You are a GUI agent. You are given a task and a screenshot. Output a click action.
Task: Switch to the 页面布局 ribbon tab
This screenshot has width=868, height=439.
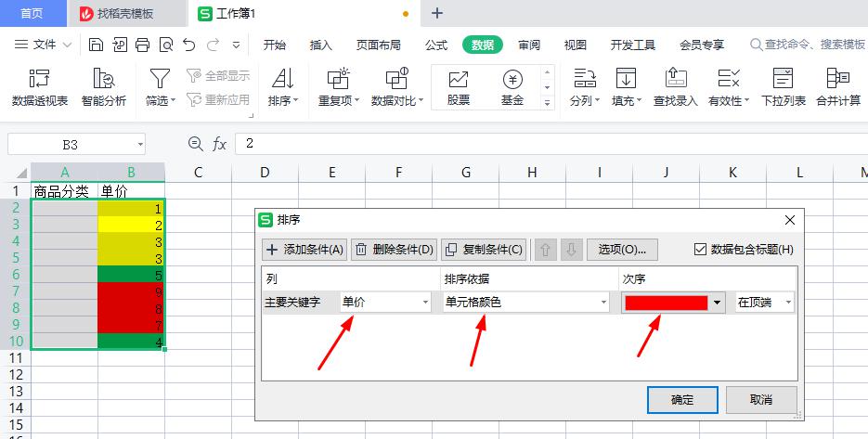click(x=378, y=45)
